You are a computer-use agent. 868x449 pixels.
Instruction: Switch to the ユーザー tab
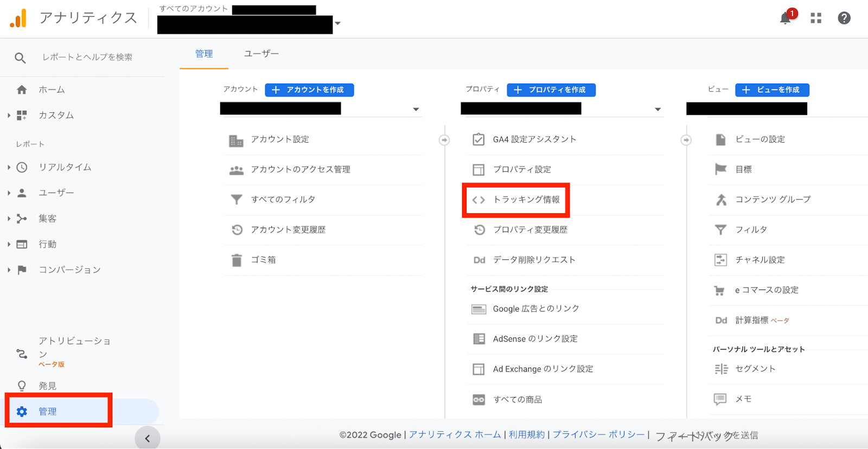coord(261,54)
